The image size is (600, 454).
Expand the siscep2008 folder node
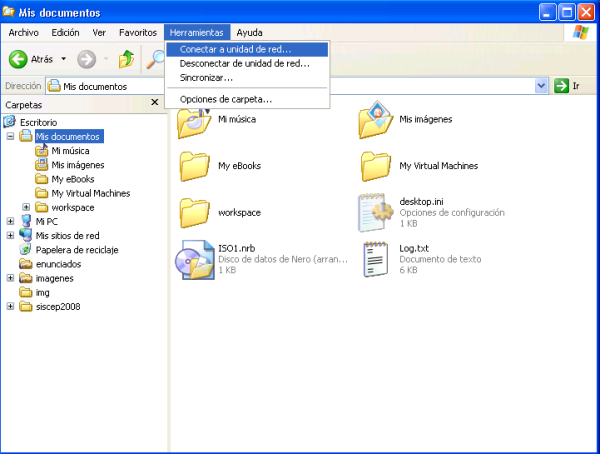[x=10, y=306]
